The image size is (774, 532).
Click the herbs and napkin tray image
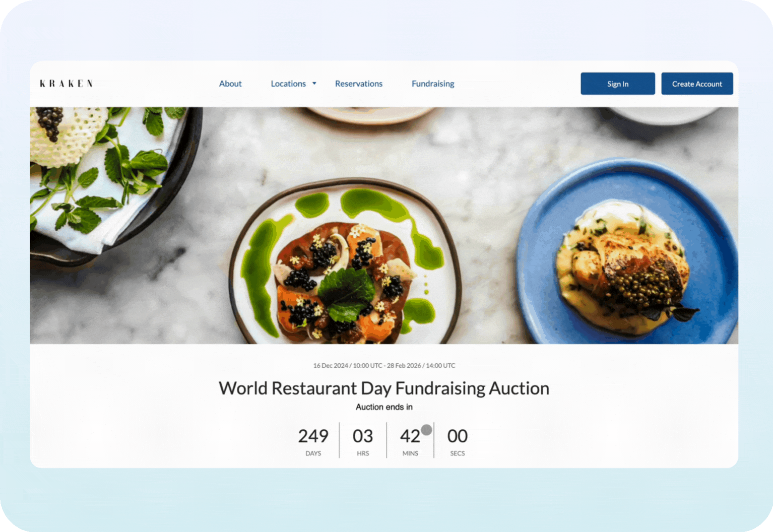(113, 184)
